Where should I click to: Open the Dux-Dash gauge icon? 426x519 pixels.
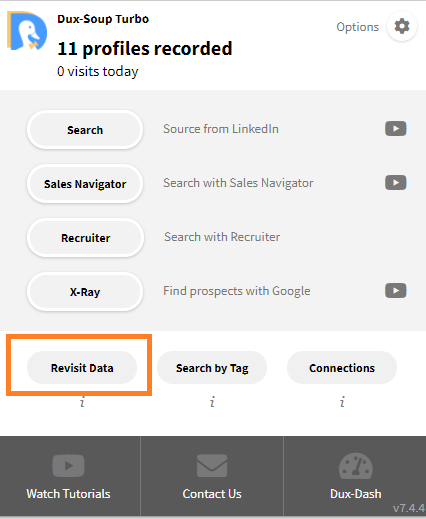(356, 466)
